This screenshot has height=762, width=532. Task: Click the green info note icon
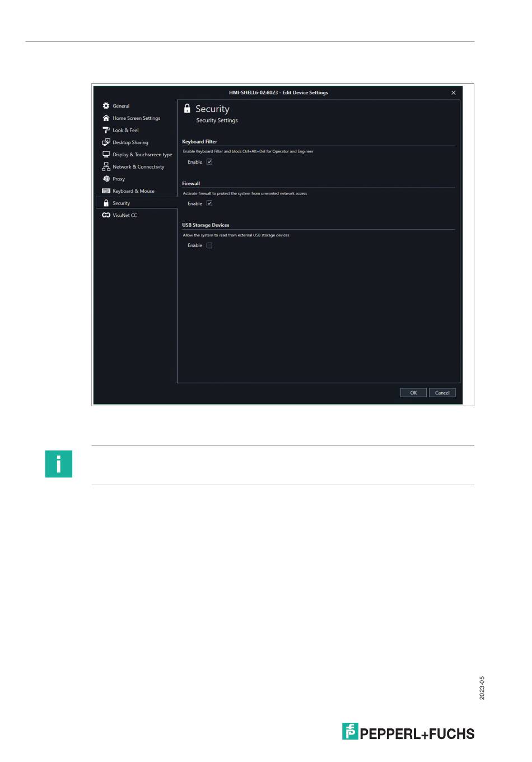click(x=59, y=464)
